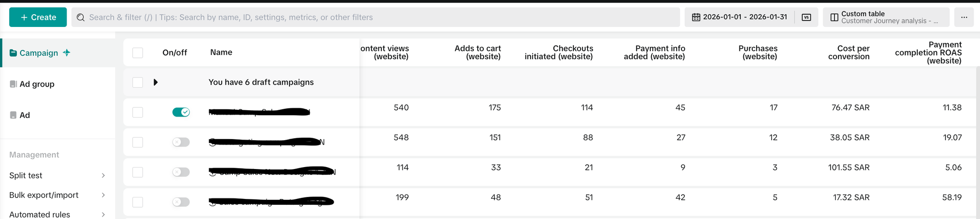Click the Ad sidebar icon

point(13,115)
